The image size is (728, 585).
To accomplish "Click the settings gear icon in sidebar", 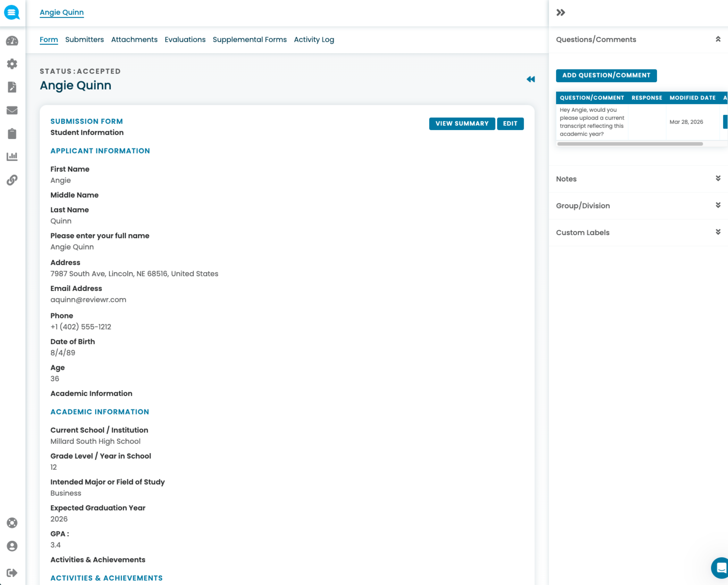I will pos(12,64).
